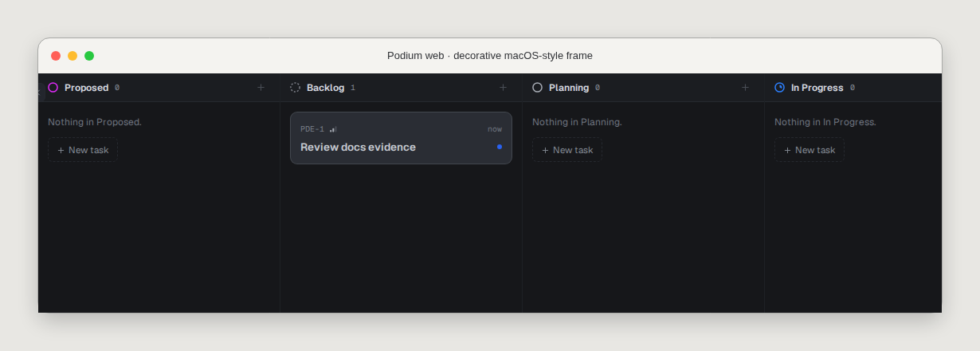Minimize the window with yellow button
980x351 pixels.
click(x=73, y=56)
